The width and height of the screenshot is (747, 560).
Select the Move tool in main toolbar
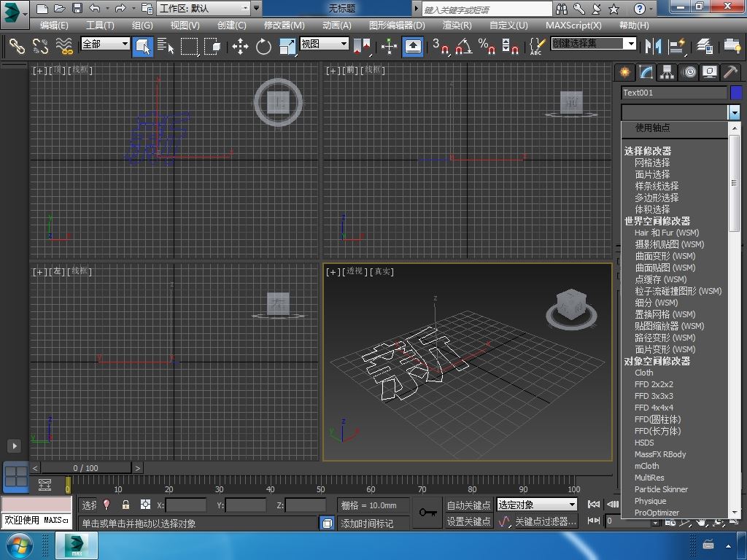click(240, 47)
